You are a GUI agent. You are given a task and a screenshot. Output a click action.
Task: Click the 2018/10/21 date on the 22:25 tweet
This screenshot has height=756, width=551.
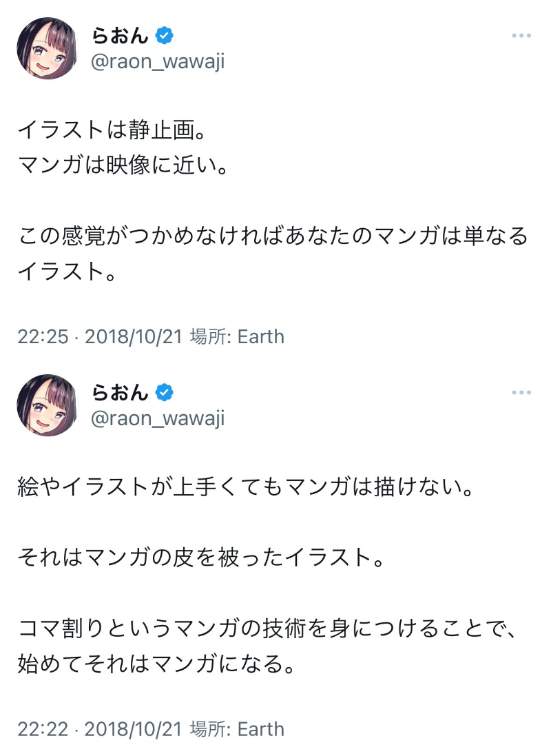pos(132,336)
